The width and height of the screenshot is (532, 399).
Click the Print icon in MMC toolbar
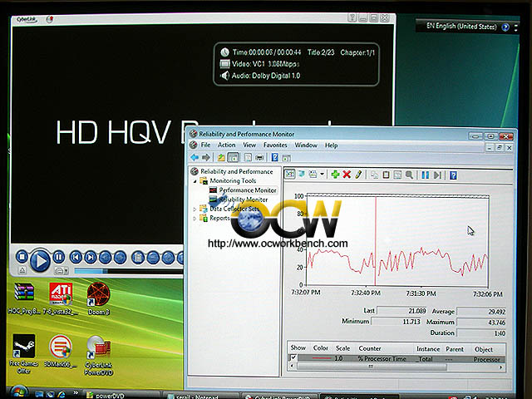(x=259, y=157)
